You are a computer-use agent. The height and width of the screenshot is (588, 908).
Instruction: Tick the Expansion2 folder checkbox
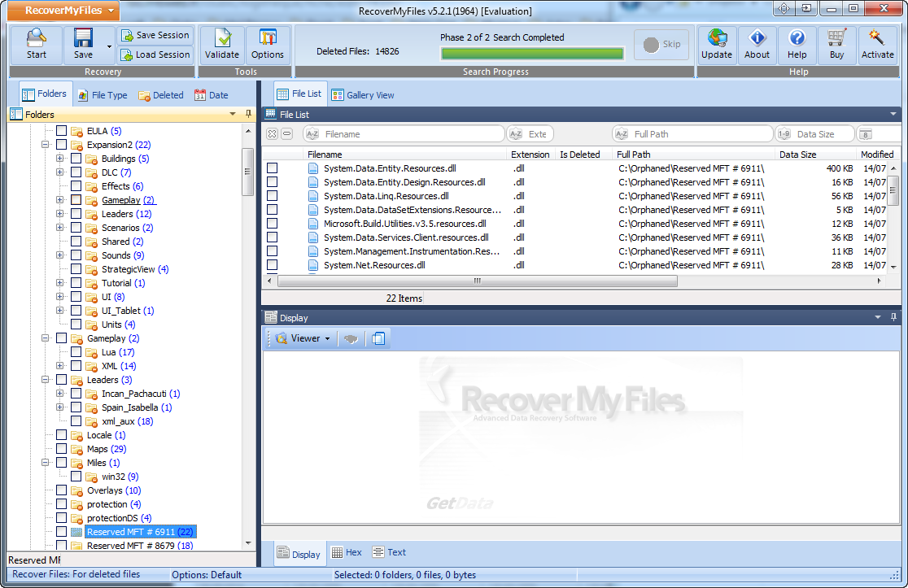61,145
